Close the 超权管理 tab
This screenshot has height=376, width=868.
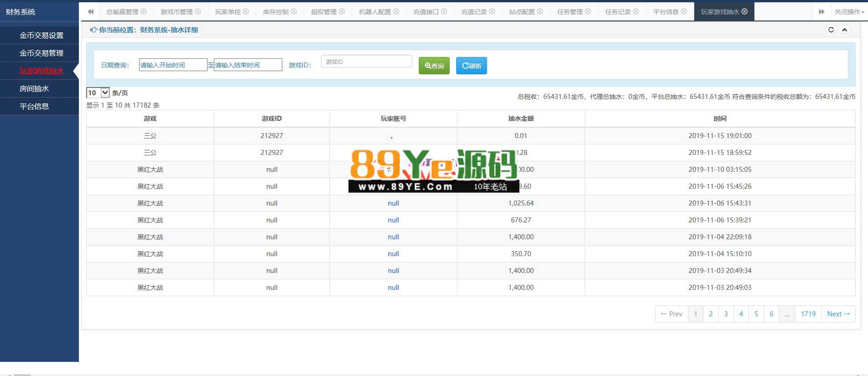click(x=342, y=11)
